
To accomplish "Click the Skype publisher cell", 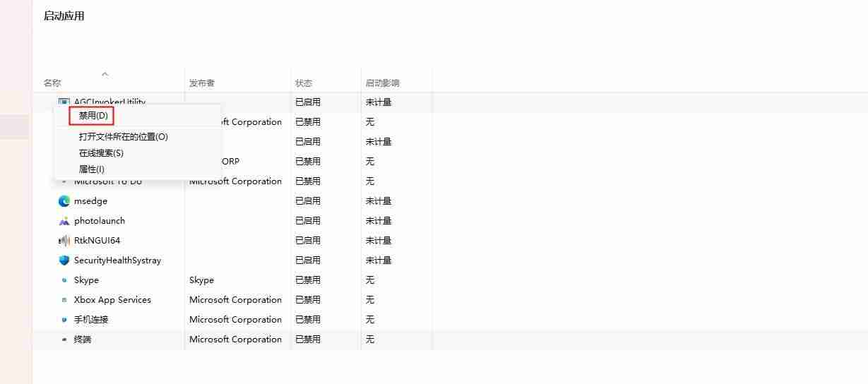I will point(201,280).
